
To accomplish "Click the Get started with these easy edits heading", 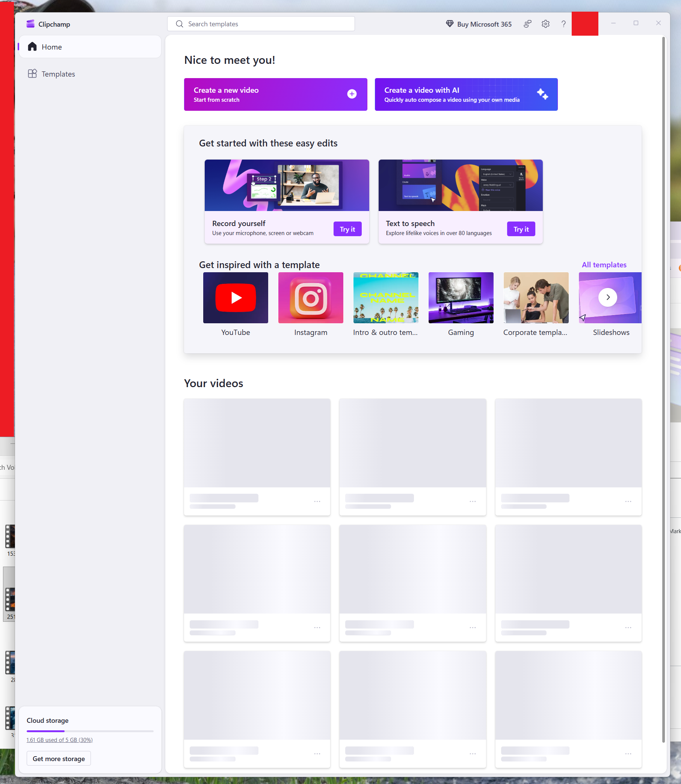I will click(268, 143).
